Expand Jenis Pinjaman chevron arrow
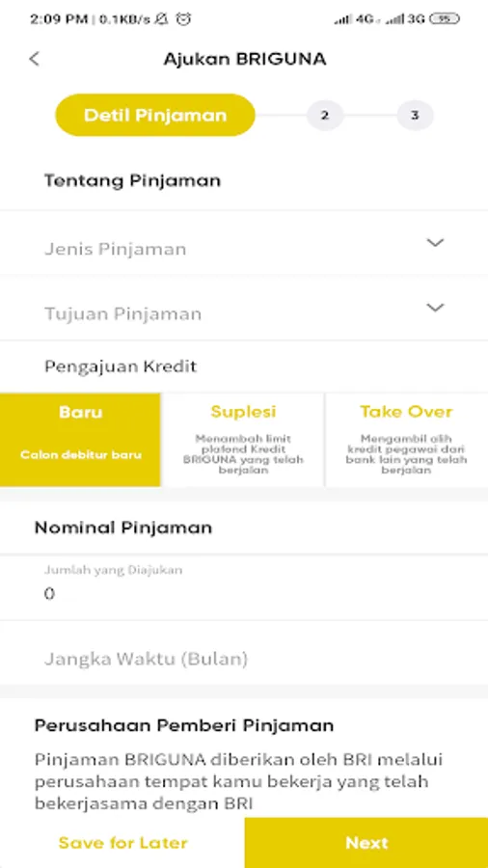488x868 pixels. [435, 242]
